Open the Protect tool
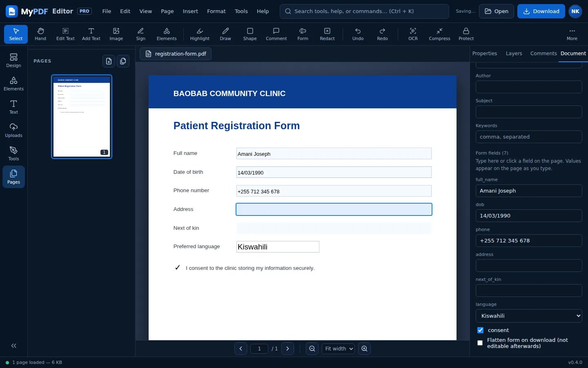The height and width of the screenshot is (368, 588). click(x=466, y=34)
